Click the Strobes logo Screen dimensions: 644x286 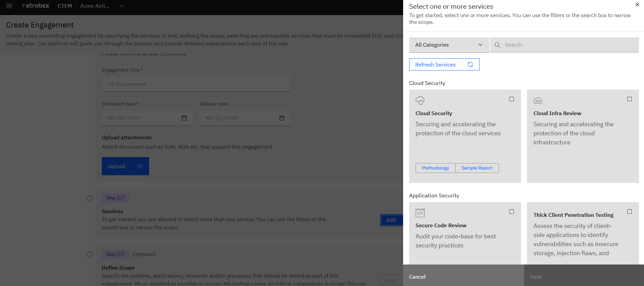tap(35, 5)
